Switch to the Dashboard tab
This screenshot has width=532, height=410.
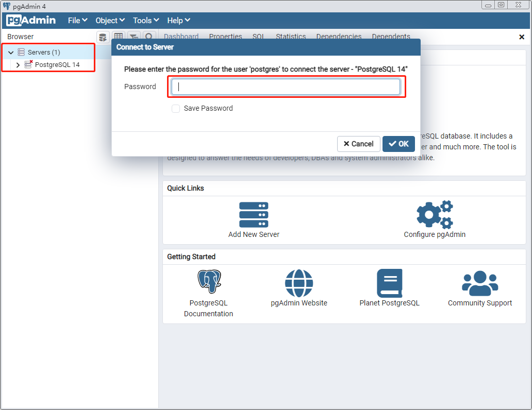click(x=181, y=36)
